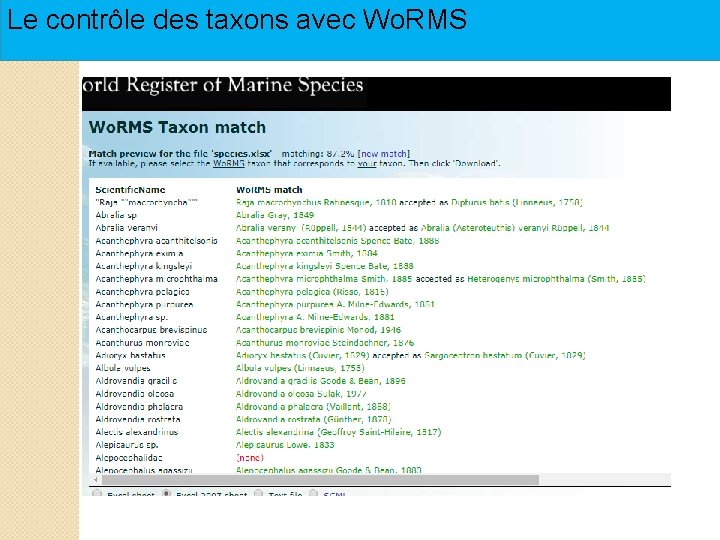Image resolution: width=720 pixels, height=540 pixels.
Task: Open Alepisaurus Lowe, 1833 match link
Action: tap(285, 445)
